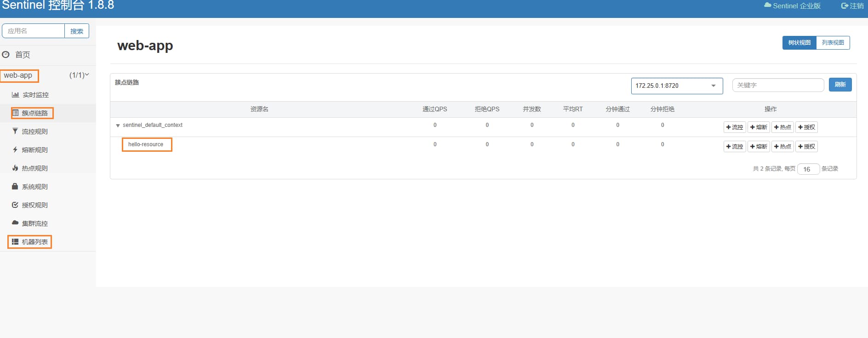
Task: Click the lightning bolt icon for 熔断规则
Action: coord(15,149)
